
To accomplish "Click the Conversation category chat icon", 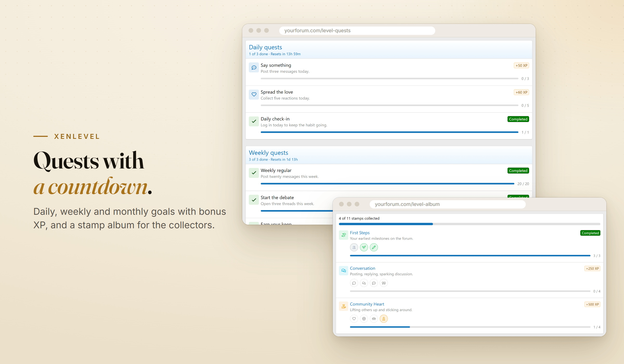I will [x=343, y=270].
